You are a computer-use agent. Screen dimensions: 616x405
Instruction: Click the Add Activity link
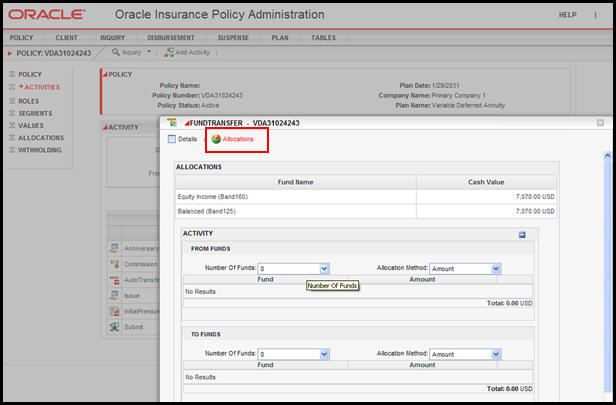pos(192,52)
